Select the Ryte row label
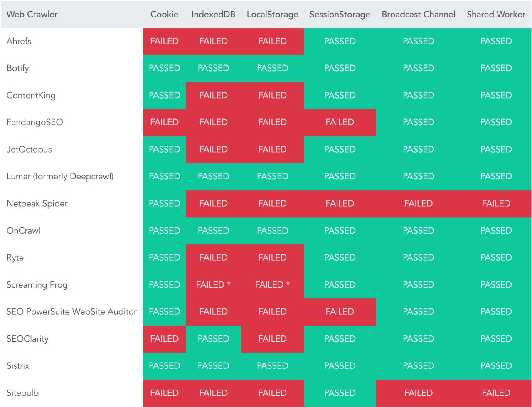 pos(15,257)
